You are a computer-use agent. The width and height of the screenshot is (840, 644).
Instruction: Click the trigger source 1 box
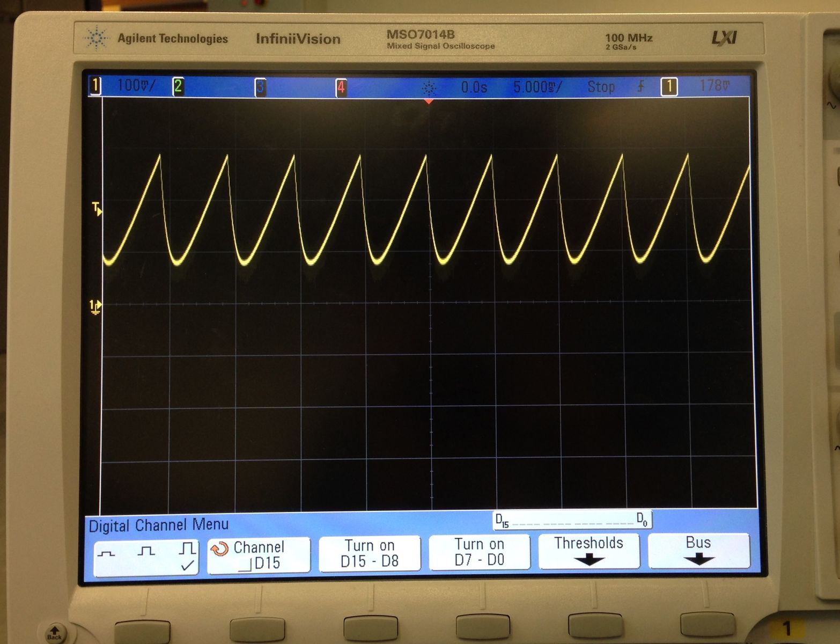[x=668, y=86]
